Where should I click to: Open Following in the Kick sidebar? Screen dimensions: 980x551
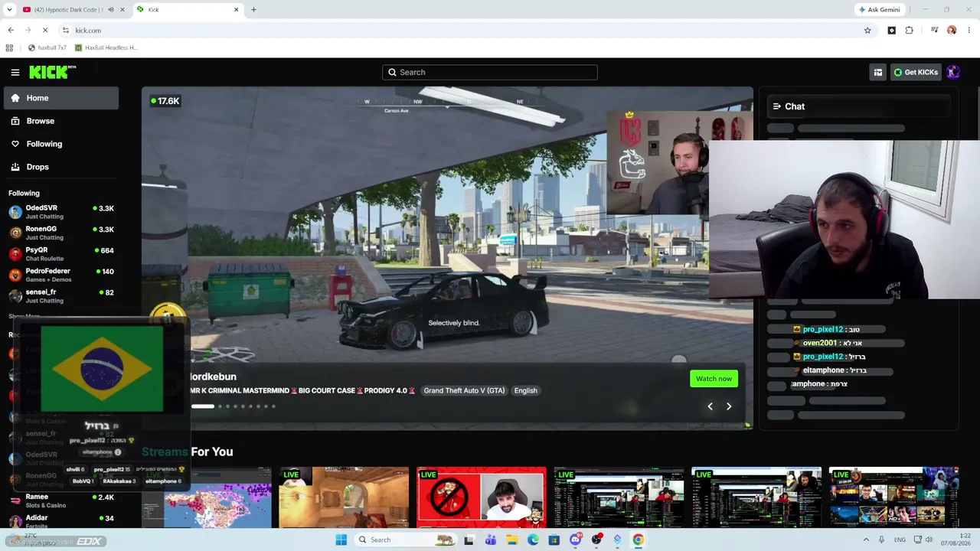click(x=61, y=144)
